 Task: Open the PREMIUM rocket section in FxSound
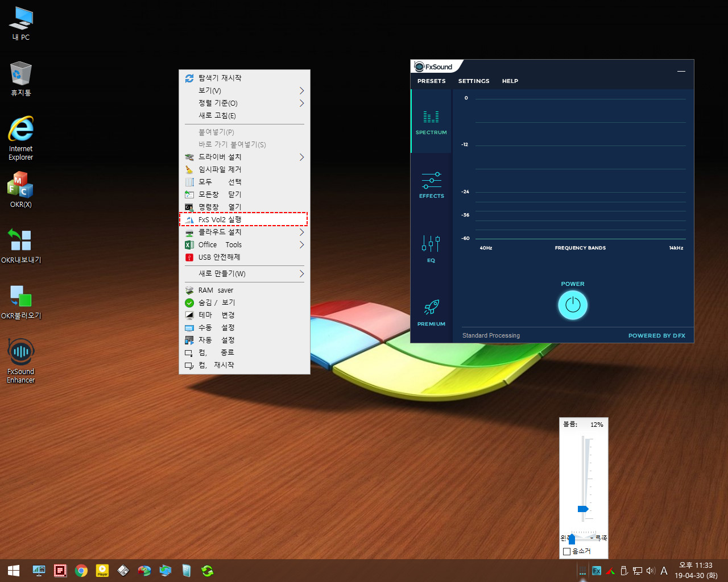tap(431, 313)
